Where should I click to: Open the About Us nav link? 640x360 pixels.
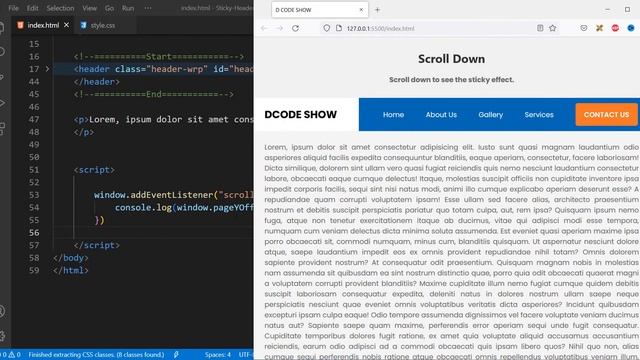(x=441, y=115)
